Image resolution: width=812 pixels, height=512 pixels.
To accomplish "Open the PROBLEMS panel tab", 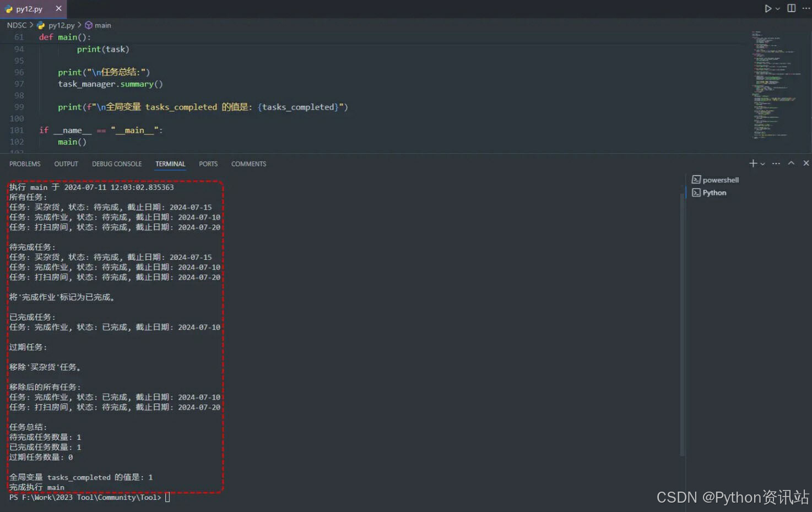I will pyautogui.click(x=25, y=164).
